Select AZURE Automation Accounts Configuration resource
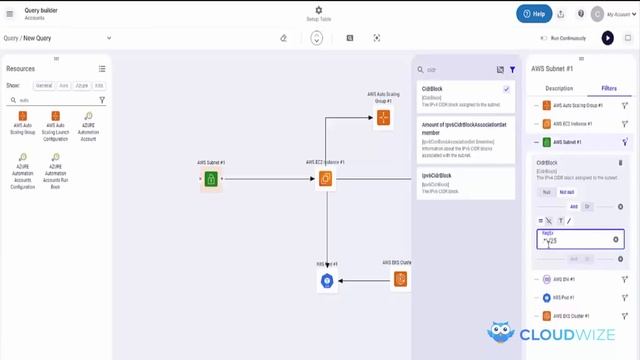 tap(23, 171)
